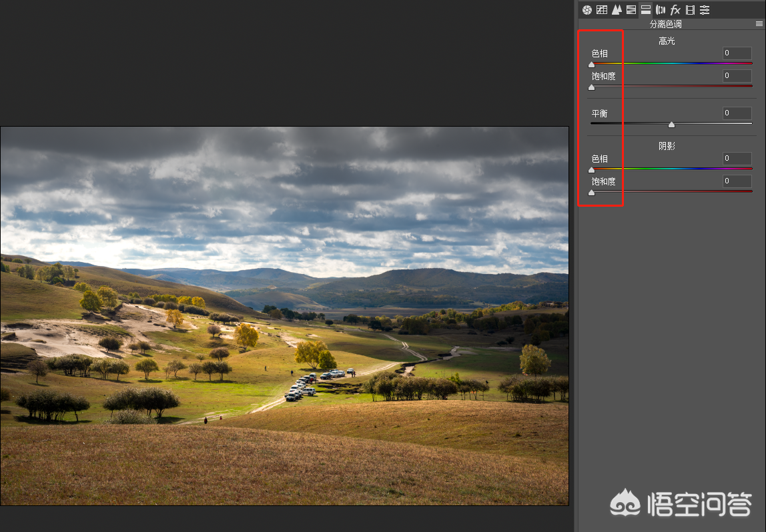Focus the 高光 饱和度 value field

737,75
